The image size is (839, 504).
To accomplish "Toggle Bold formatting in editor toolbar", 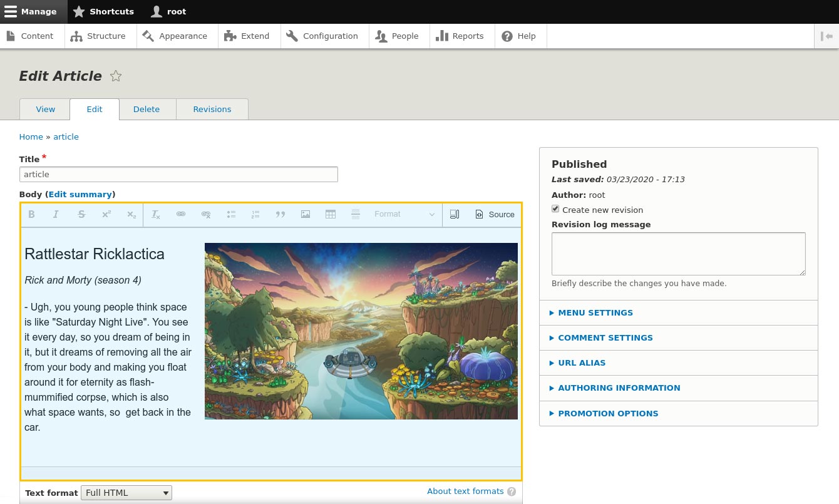I will click(x=31, y=214).
